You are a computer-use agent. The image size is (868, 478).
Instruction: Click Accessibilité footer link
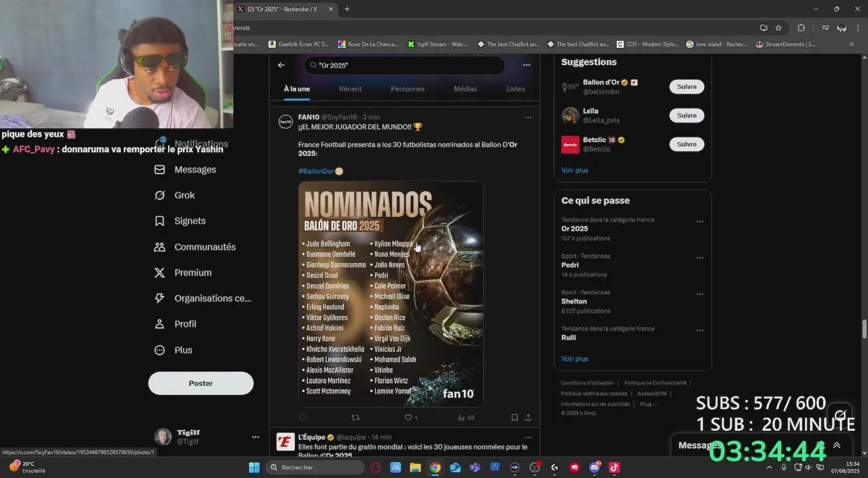pos(651,394)
